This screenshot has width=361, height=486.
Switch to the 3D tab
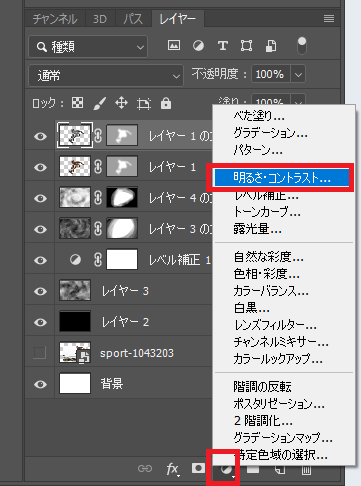100,19
